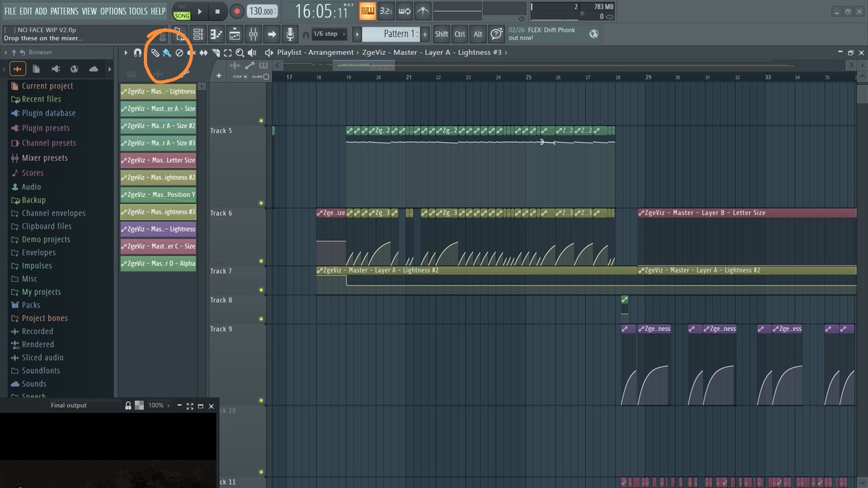Click the arrow after Lightness #3 breadcrumb
This screenshot has width=868, height=488.
tap(507, 53)
